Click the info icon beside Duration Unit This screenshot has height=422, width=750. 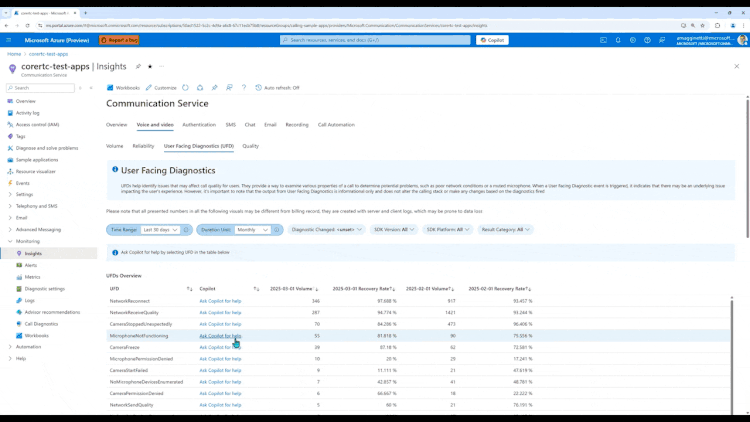[276, 230]
